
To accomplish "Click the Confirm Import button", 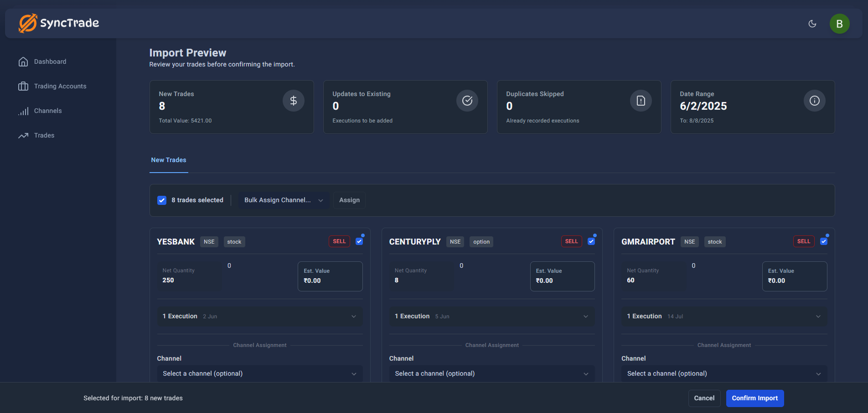I will point(755,398).
